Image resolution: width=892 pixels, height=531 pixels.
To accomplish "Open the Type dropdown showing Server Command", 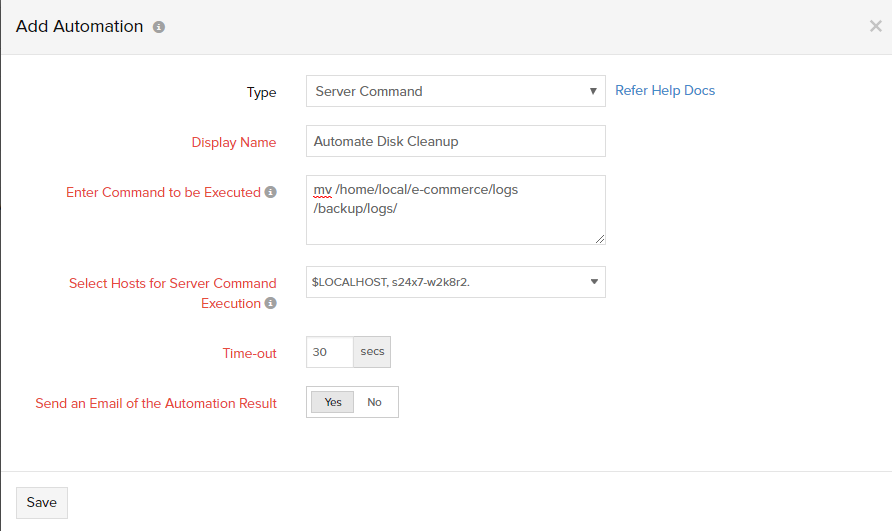I will click(456, 91).
